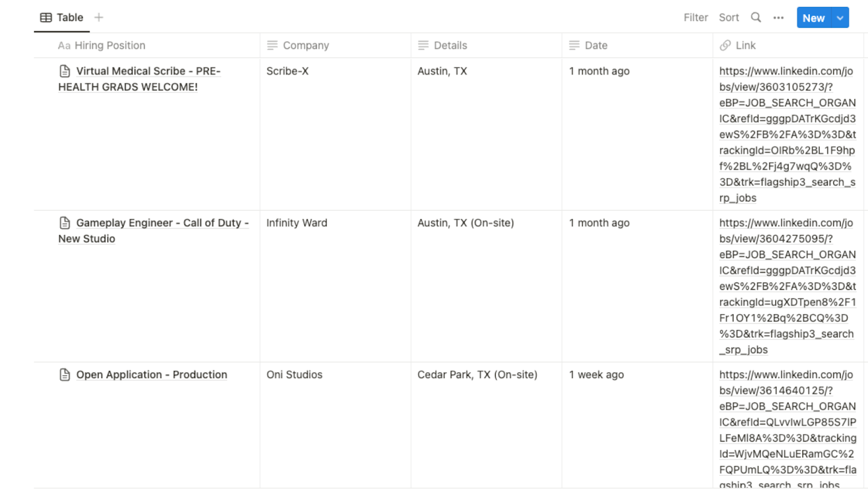Click the page icon beside "Virtual Medical Scribe"

(65, 71)
